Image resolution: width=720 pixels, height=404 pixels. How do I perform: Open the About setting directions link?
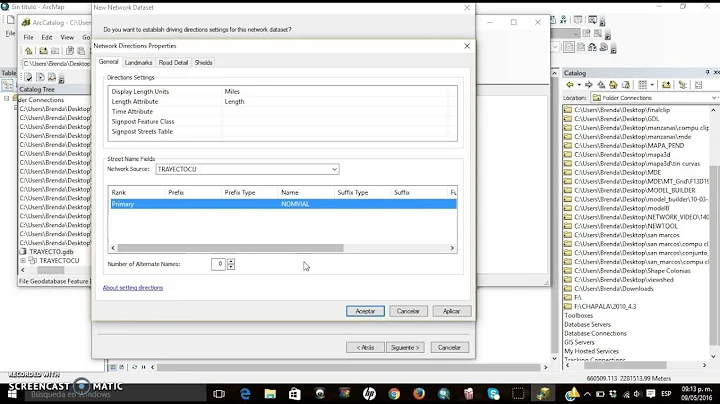click(133, 288)
